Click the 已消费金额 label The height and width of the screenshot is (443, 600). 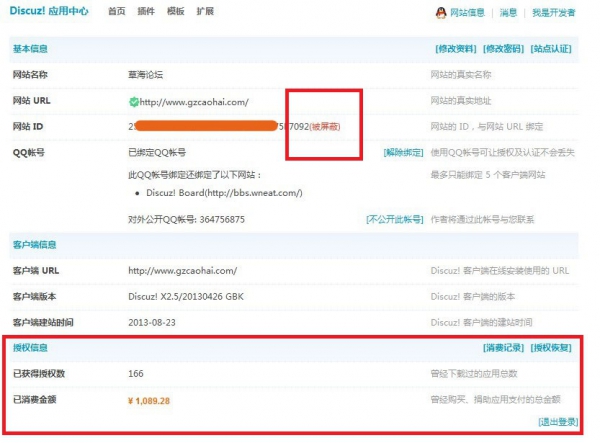[34, 400]
